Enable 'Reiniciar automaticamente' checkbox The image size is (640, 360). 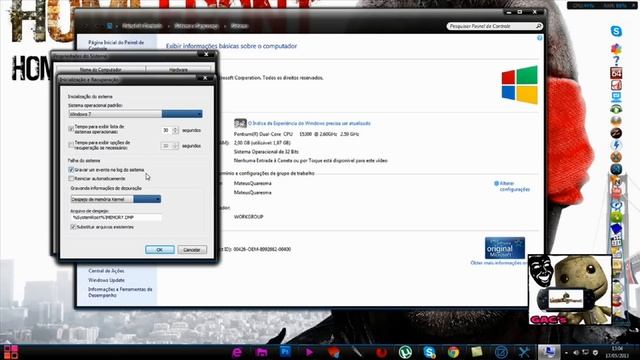tap(71, 178)
